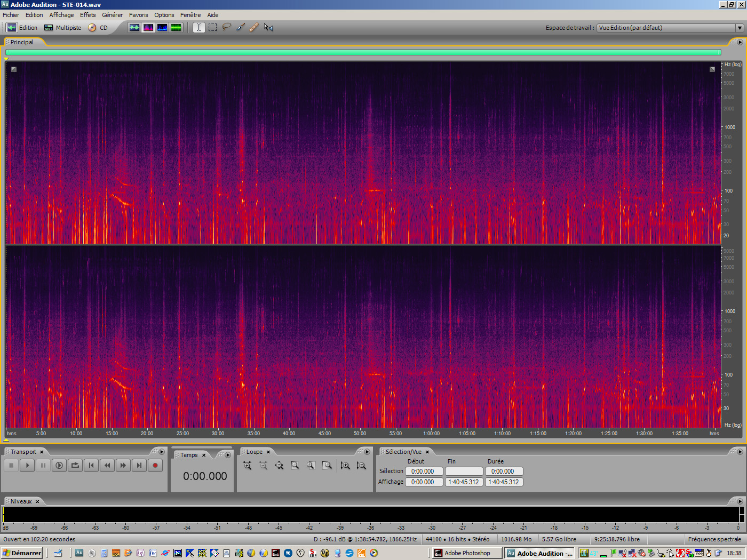Choose the Spot Healing Brush tool
Viewport: 747px width, 560px height.
(x=254, y=27)
